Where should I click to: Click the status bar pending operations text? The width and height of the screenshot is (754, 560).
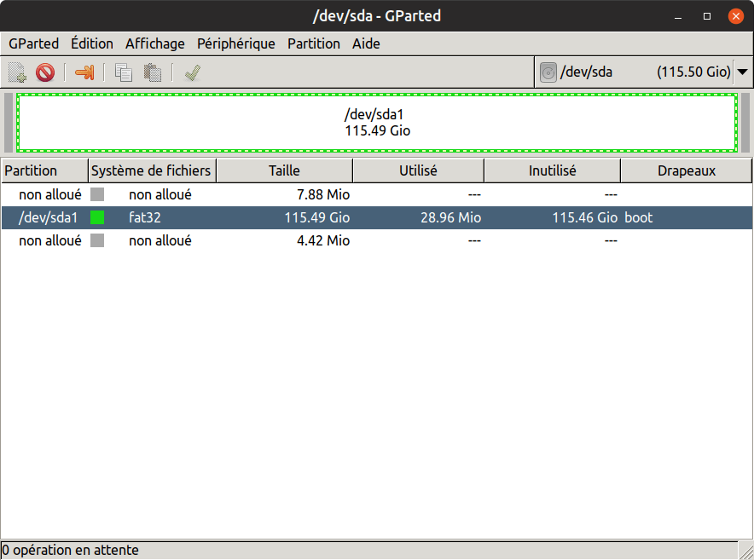click(70, 550)
